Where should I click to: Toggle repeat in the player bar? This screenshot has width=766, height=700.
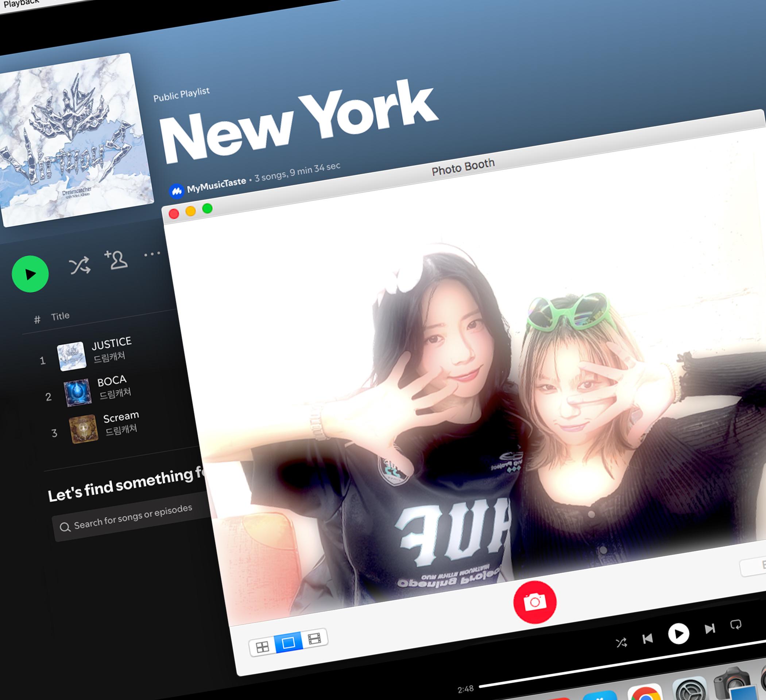[x=736, y=625]
